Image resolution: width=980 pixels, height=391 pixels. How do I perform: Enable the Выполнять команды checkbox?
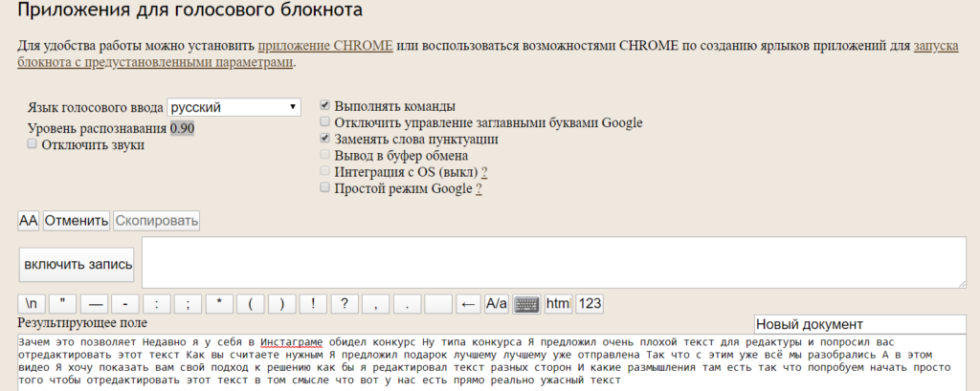(324, 105)
